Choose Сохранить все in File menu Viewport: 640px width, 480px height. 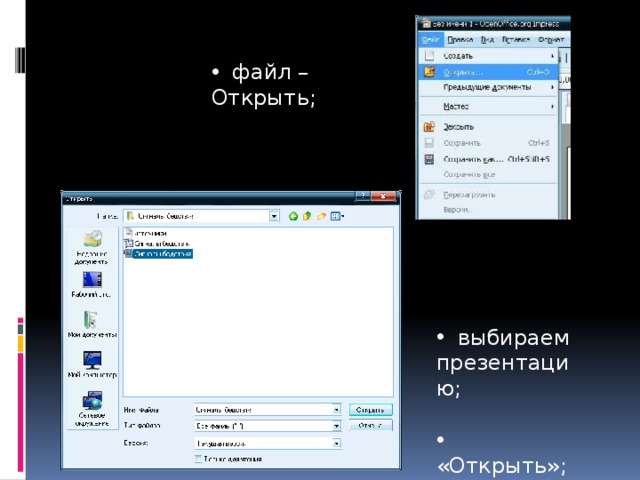pos(489,175)
